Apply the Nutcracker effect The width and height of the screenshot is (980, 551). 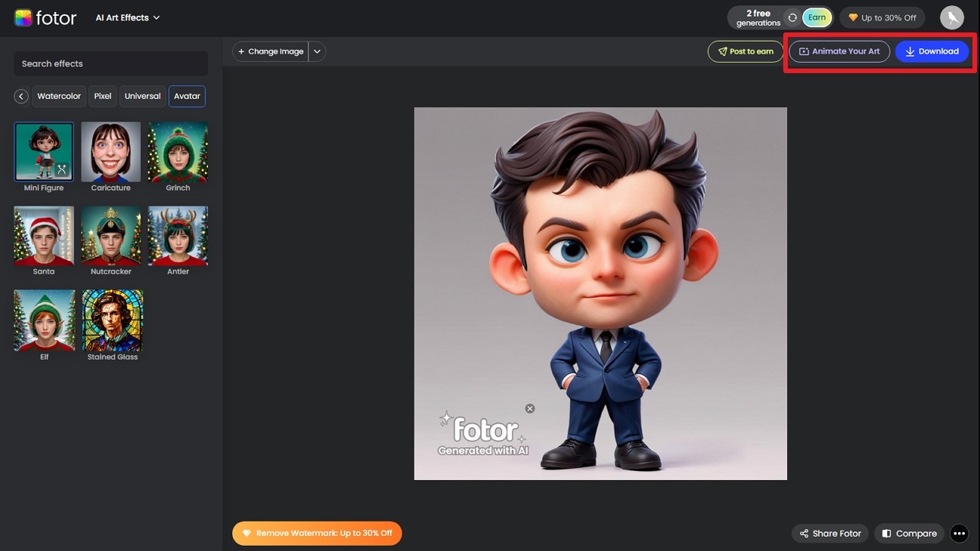click(x=111, y=235)
